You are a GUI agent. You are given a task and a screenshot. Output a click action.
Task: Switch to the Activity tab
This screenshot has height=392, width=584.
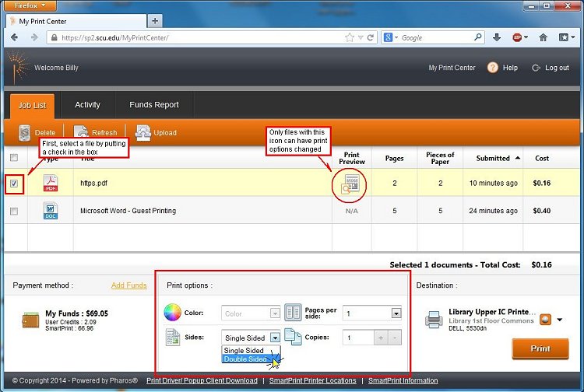click(x=87, y=105)
